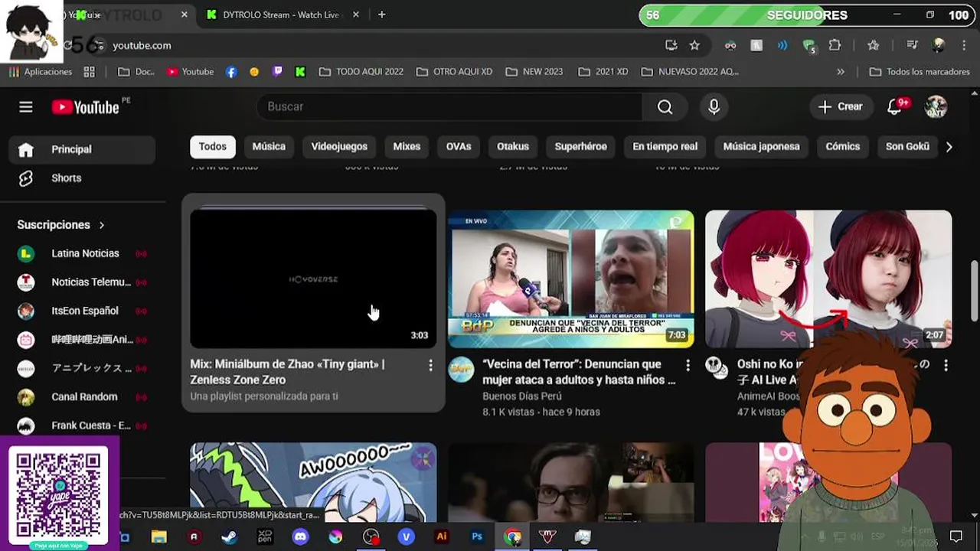Select the Todos filter chip
This screenshot has width=980, height=551.
pos(213,146)
